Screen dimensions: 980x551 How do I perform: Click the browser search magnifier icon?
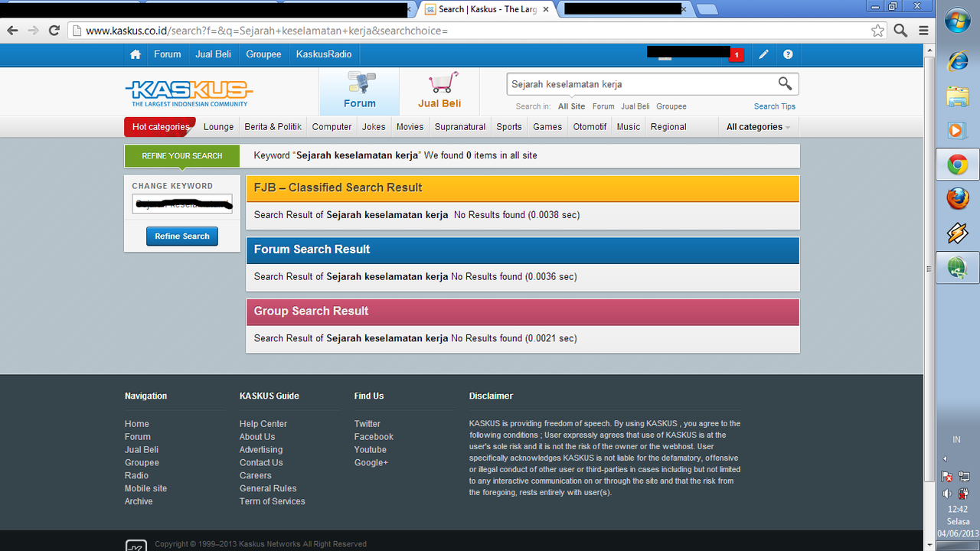click(x=900, y=31)
